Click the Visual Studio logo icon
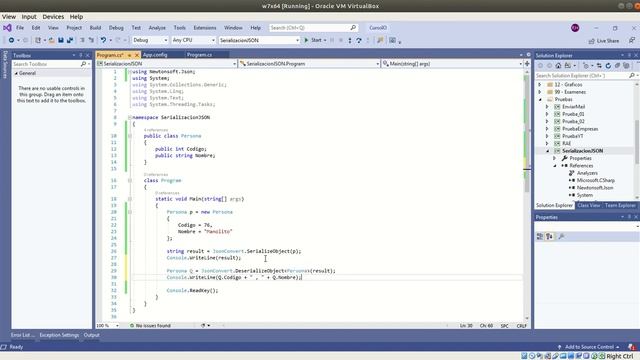 coord(7,28)
